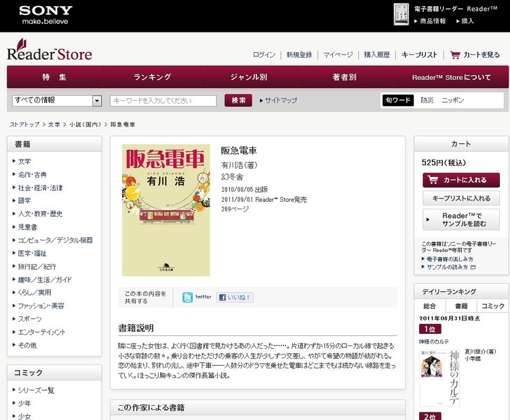
Task: Click Readerでサンプルを読む button
Action: [x=461, y=219]
